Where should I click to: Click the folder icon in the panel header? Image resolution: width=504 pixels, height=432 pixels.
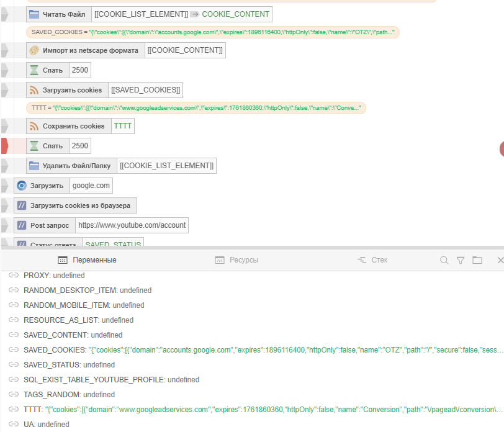[x=477, y=261]
